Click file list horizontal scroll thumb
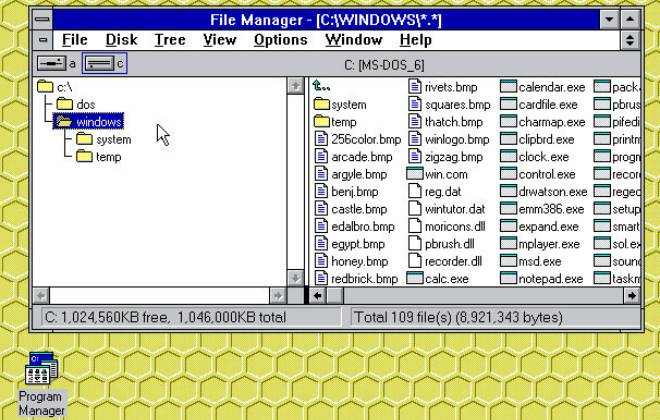The height and width of the screenshot is (420, 660). 335,296
